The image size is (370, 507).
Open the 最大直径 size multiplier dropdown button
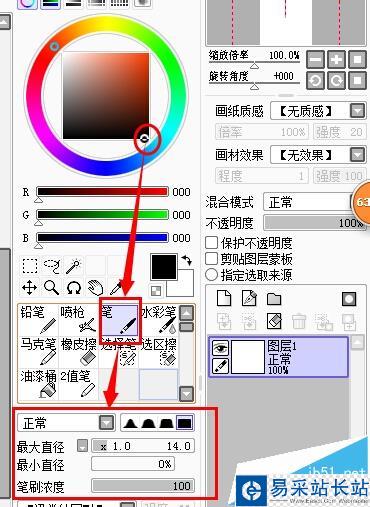pyautogui.click(x=82, y=446)
